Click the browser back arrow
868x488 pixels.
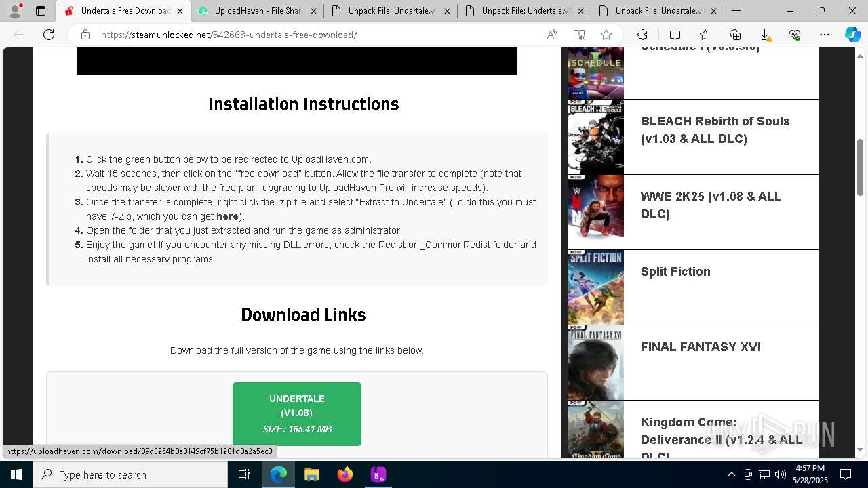click(x=20, y=35)
